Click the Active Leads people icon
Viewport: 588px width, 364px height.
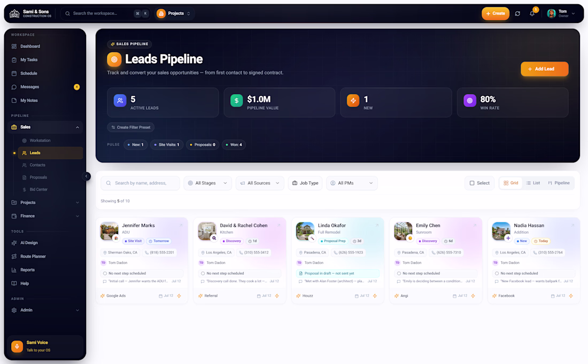(x=120, y=100)
